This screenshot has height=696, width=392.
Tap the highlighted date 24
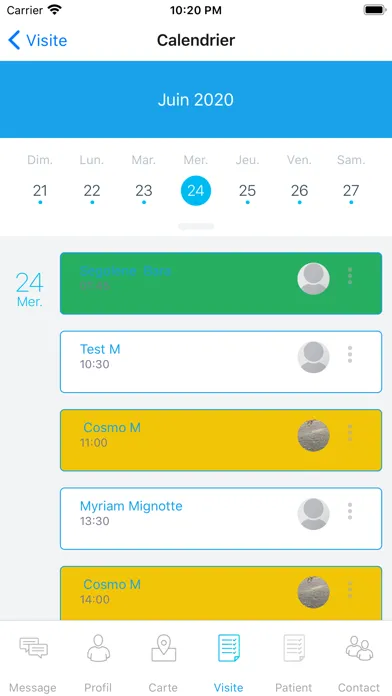point(196,191)
